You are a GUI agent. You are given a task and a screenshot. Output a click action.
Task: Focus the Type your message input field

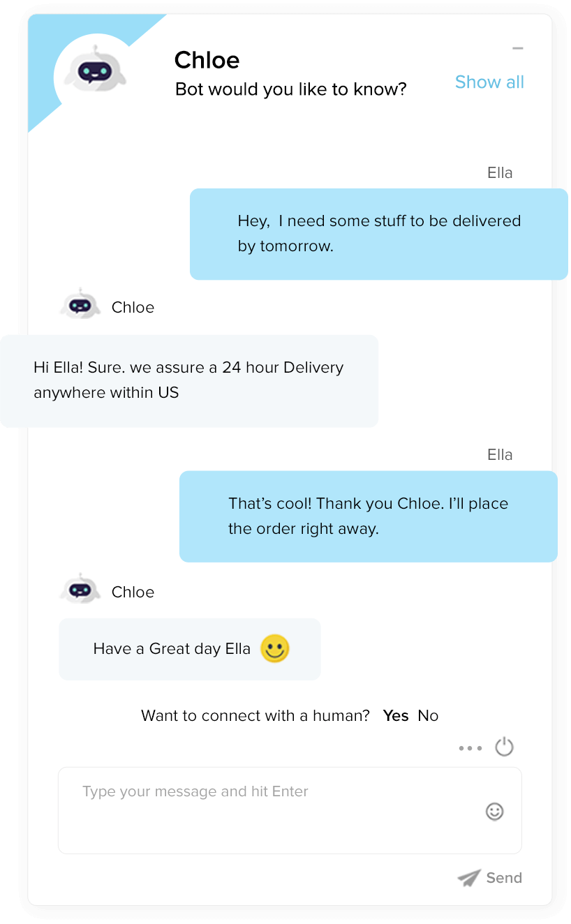coord(290,810)
